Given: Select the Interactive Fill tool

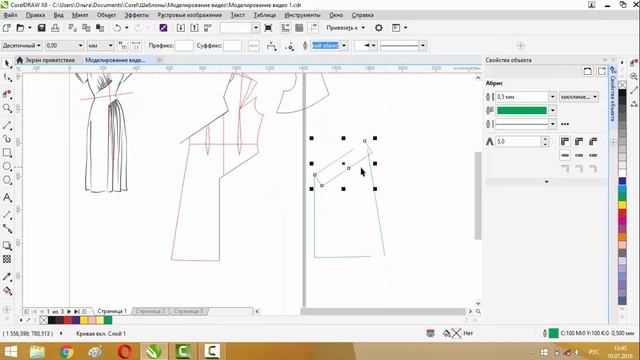Looking at the screenshot, I should 7,291.
